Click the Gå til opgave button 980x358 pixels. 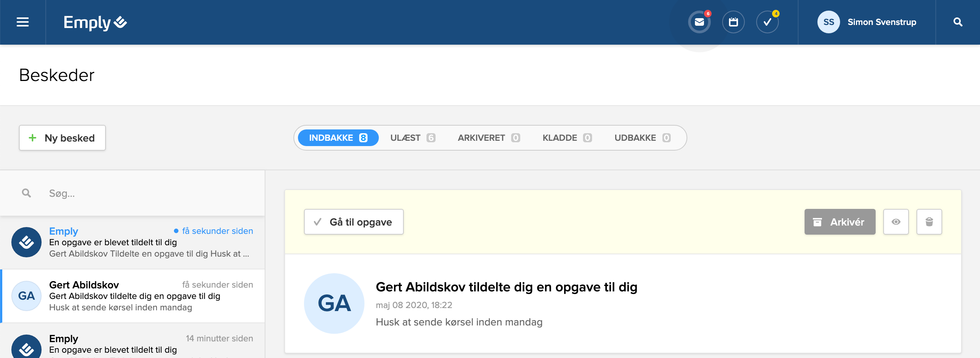[354, 222]
